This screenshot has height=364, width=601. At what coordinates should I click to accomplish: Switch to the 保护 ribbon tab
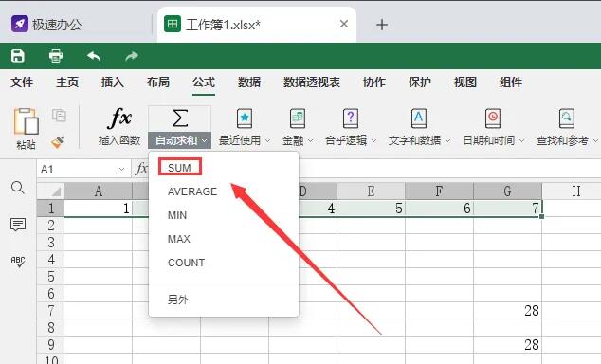pyautogui.click(x=420, y=82)
